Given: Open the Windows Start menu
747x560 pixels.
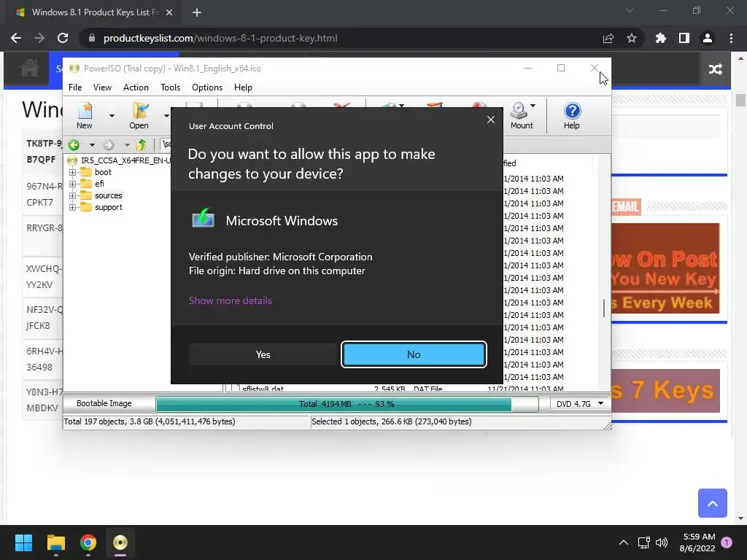Looking at the screenshot, I should click(x=23, y=542).
